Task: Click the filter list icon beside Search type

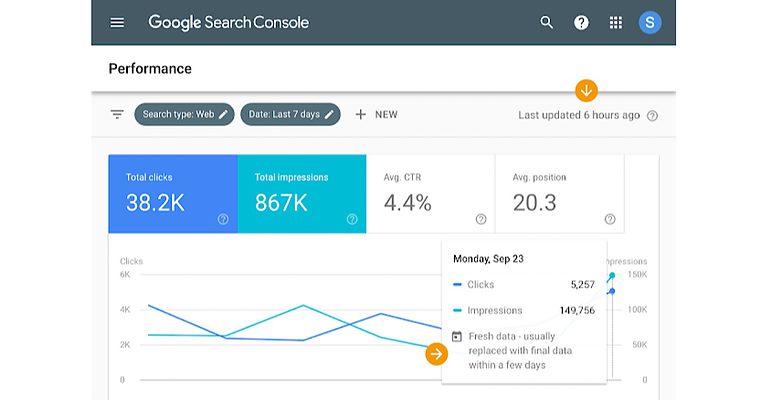Action: coord(117,114)
